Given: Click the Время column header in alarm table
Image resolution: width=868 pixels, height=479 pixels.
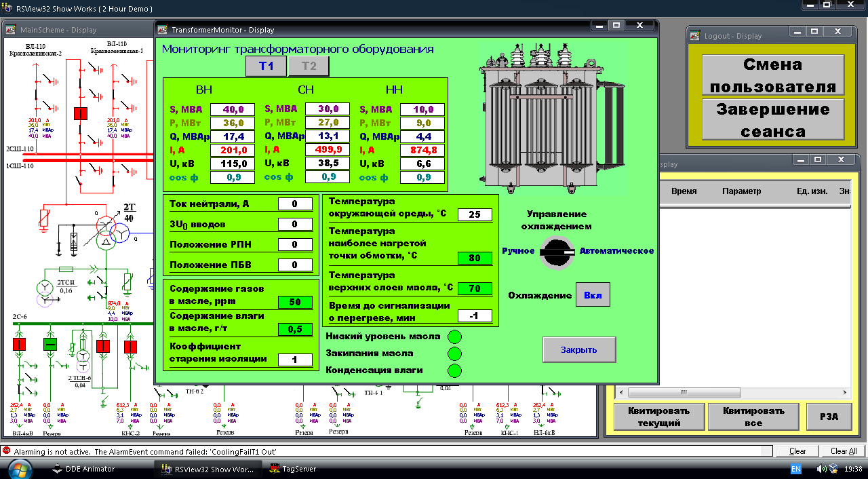Looking at the screenshot, I should 684,191.
